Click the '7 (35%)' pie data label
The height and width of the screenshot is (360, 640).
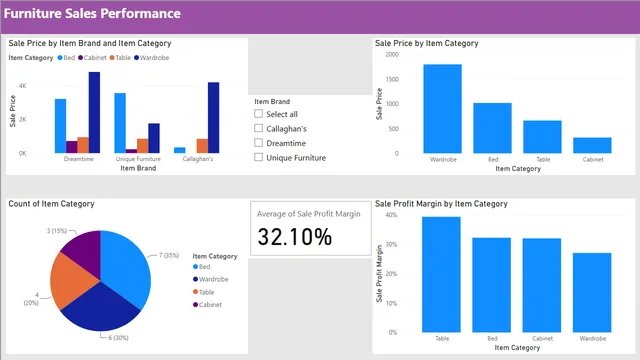pos(169,256)
